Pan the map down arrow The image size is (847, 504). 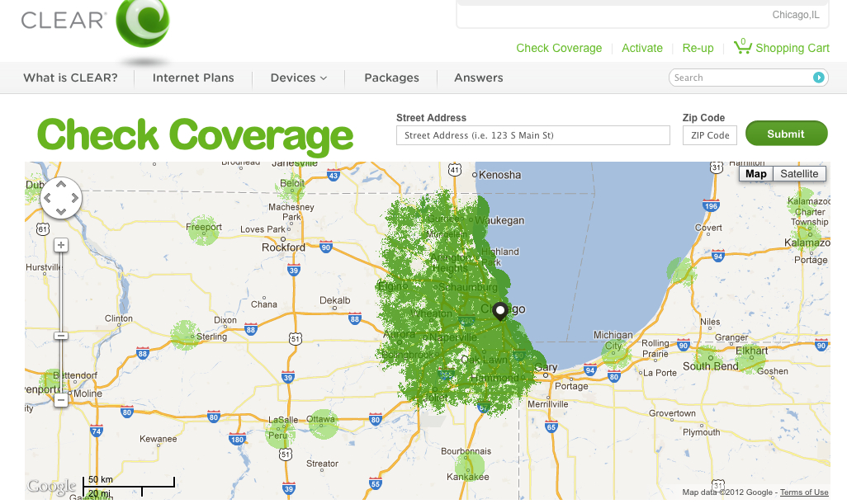coord(61,211)
